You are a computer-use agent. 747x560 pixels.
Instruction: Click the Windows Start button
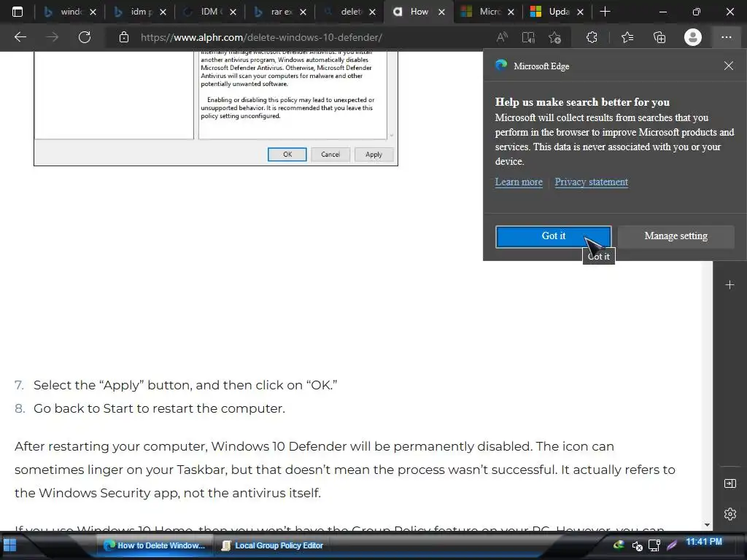10,545
